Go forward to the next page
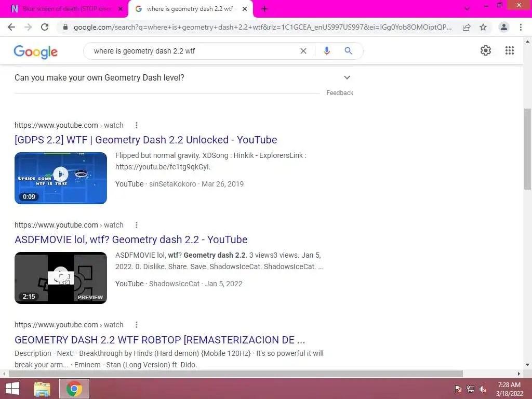 pyautogui.click(x=28, y=27)
